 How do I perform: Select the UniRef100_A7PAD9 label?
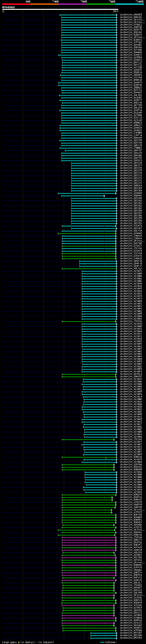click(131, 630)
